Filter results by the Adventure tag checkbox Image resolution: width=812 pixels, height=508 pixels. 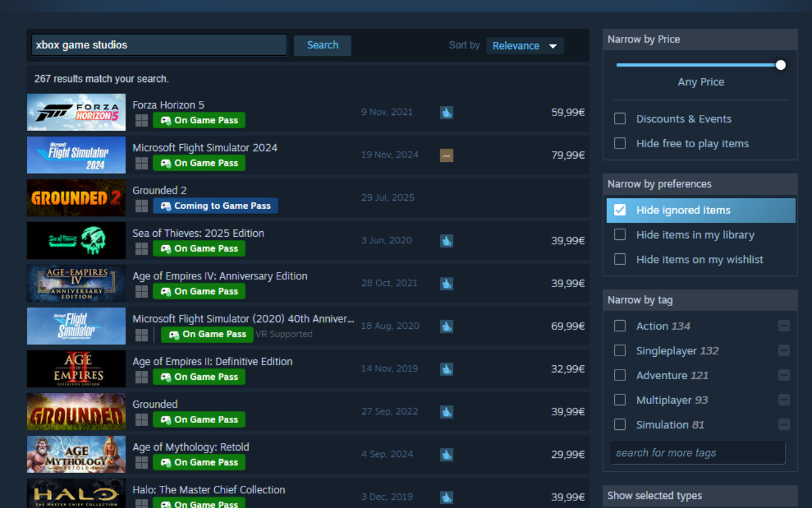(620, 375)
